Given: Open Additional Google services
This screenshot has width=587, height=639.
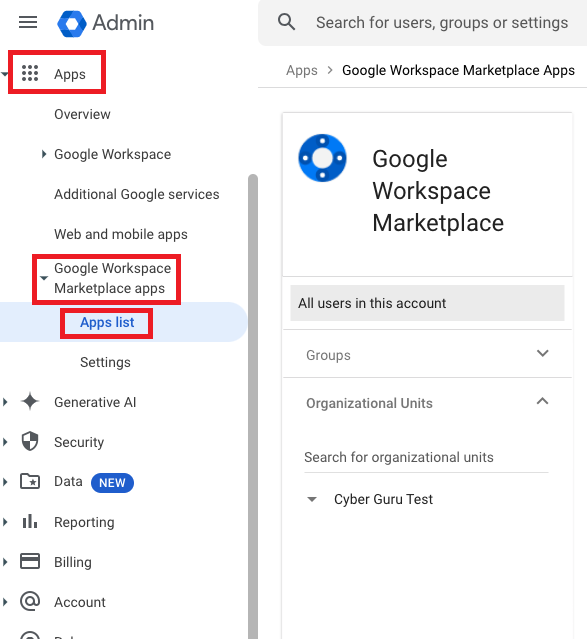Looking at the screenshot, I should (137, 194).
